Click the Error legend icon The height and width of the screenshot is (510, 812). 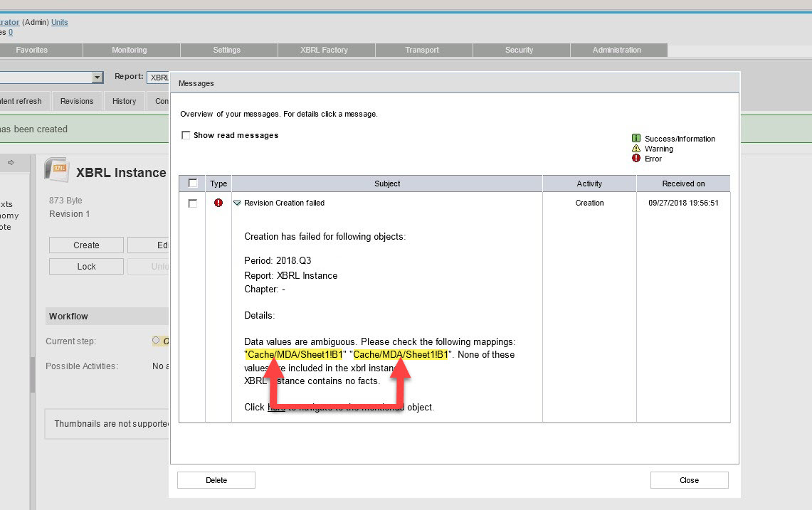coord(636,159)
